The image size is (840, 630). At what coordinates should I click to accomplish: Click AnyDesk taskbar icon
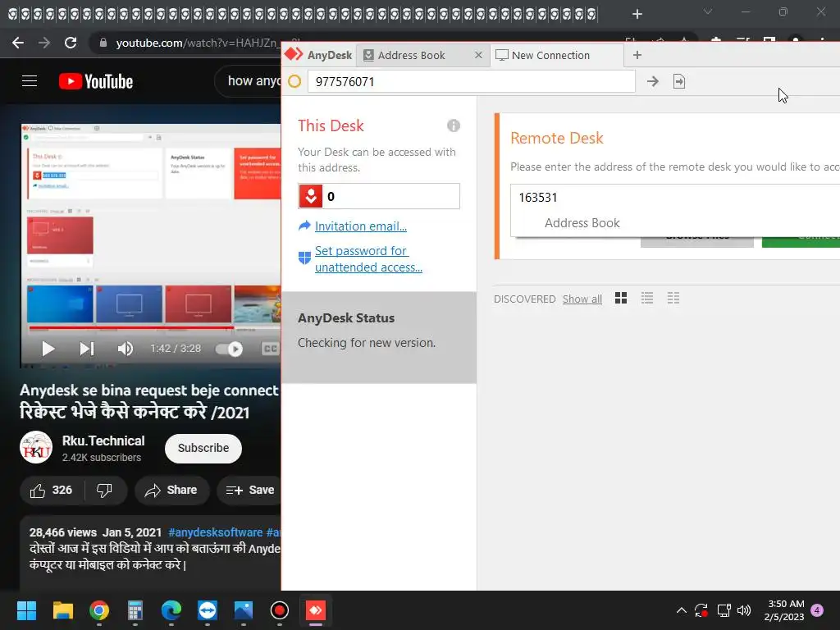coord(316,610)
